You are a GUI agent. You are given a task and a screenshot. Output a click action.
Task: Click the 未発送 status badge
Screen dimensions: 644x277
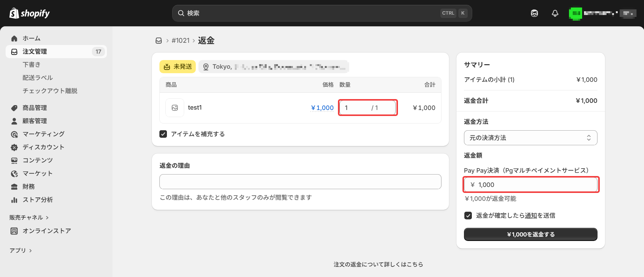tap(177, 67)
